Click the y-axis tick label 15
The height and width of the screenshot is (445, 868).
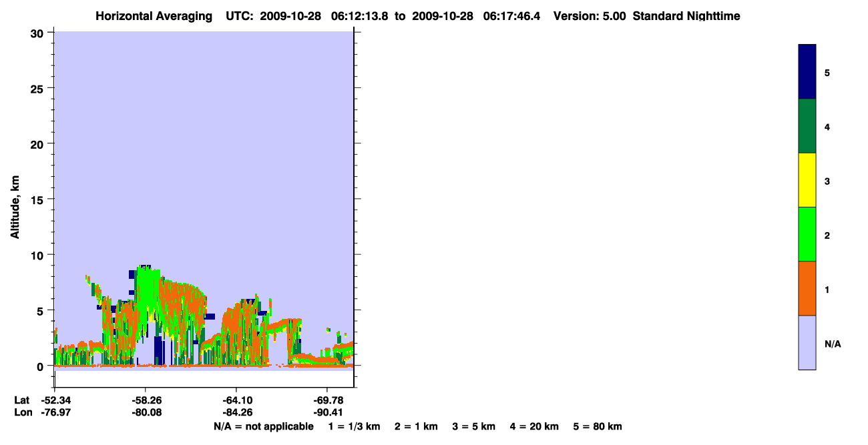click(39, 199)
